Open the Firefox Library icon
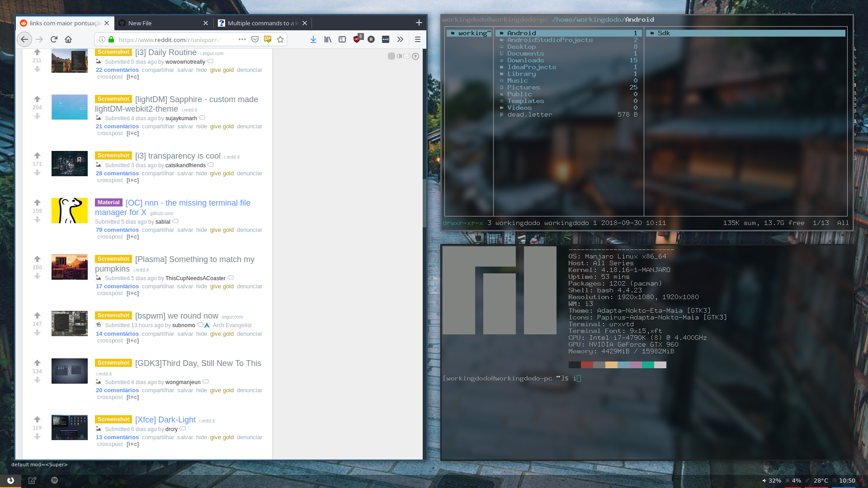 pos(328,39)
